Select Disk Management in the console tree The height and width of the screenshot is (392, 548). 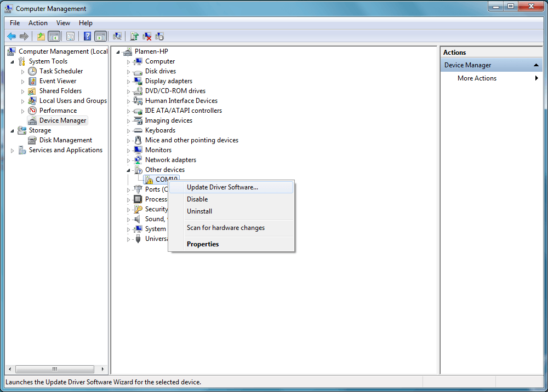coord(65,140)
